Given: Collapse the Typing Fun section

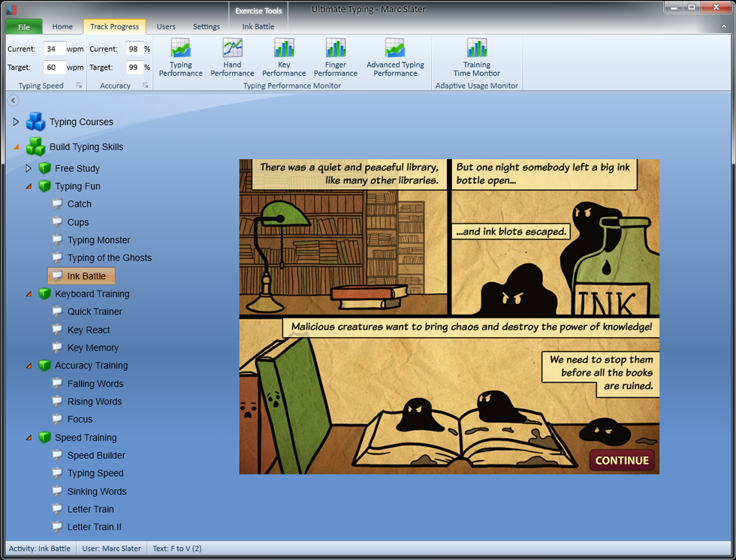Looking at the screenshot, I should 29,186.
